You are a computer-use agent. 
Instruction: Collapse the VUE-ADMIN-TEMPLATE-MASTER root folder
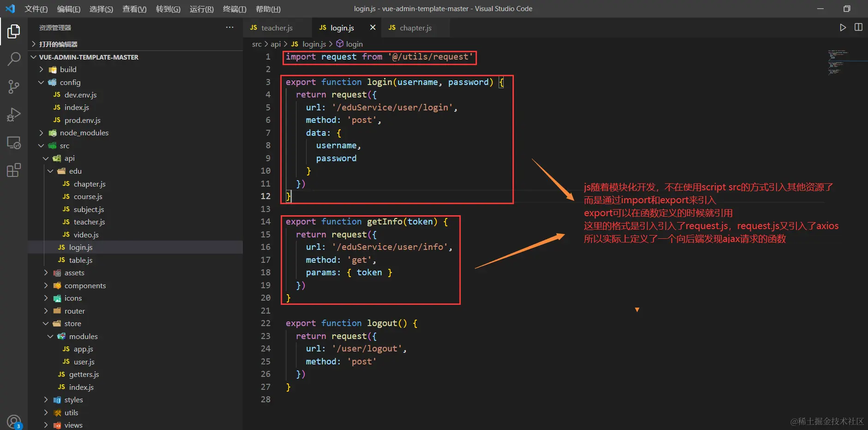[x=135, y=57]
